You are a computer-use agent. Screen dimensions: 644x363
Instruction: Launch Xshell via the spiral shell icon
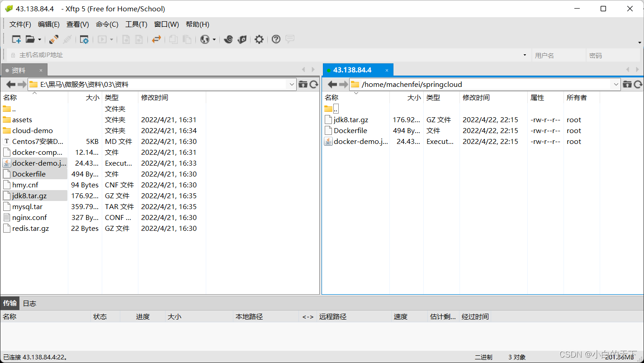[x=228, y=39]
